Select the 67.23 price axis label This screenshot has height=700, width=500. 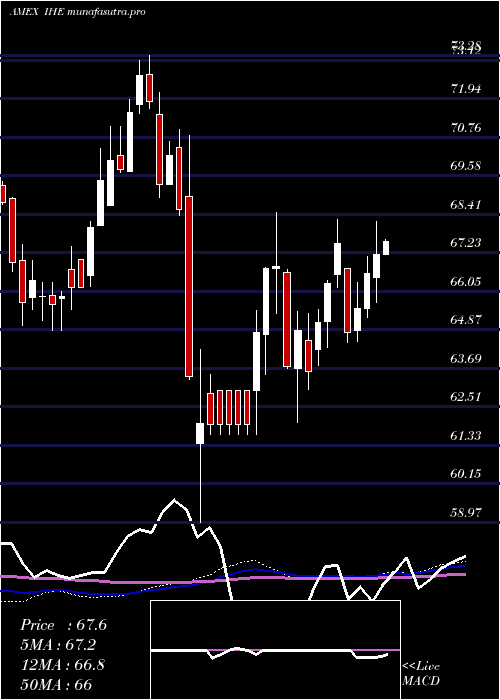pyautogui.click(x=466, y=242)
